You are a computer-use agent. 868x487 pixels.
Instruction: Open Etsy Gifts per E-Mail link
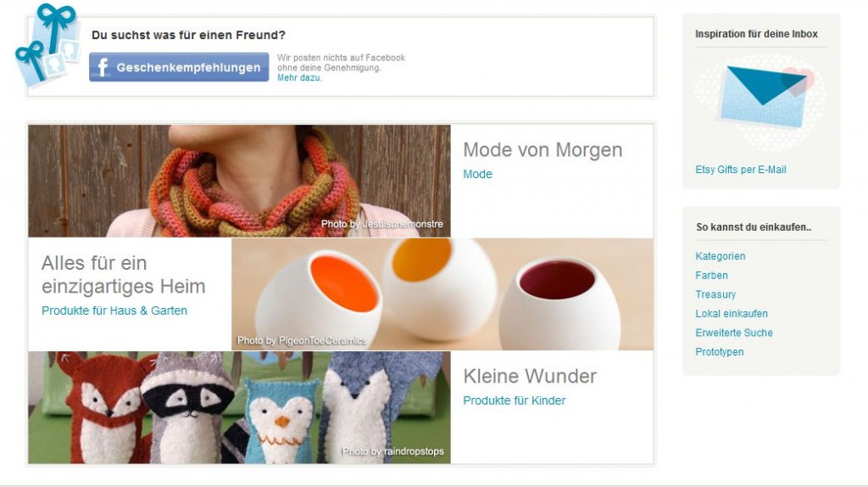pyautogui.click(x=741, y=170)
